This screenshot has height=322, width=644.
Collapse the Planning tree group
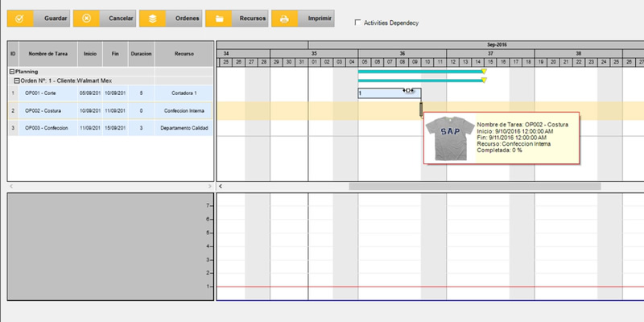[x=11, y=72]
